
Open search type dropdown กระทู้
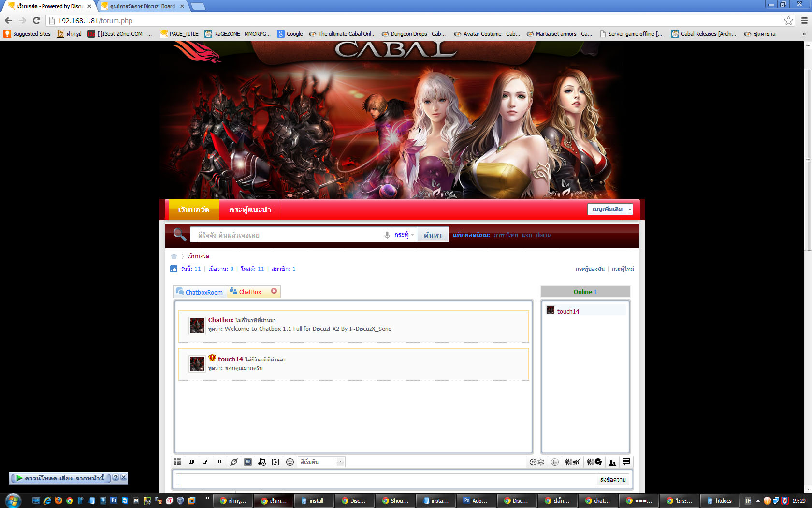(x=404, y=235)
